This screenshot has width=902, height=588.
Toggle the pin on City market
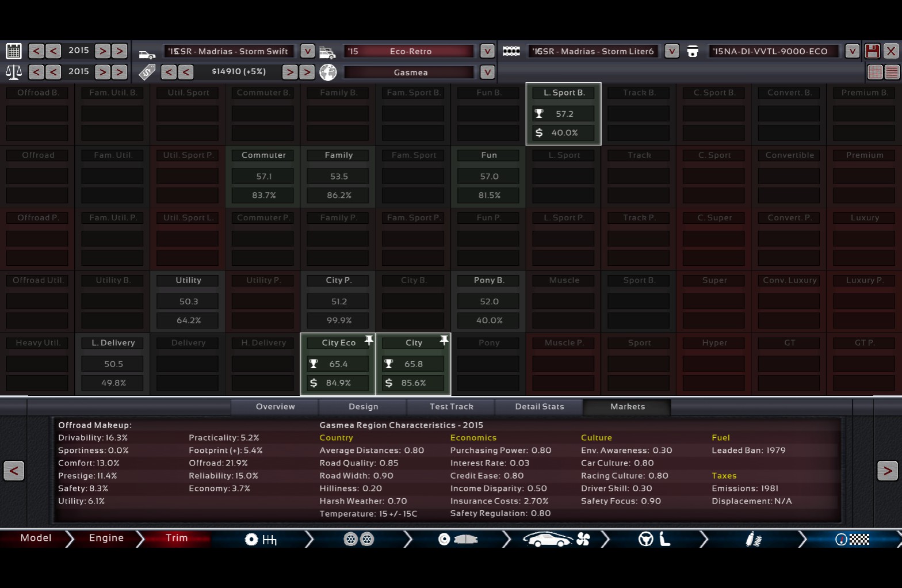(444, 341)
